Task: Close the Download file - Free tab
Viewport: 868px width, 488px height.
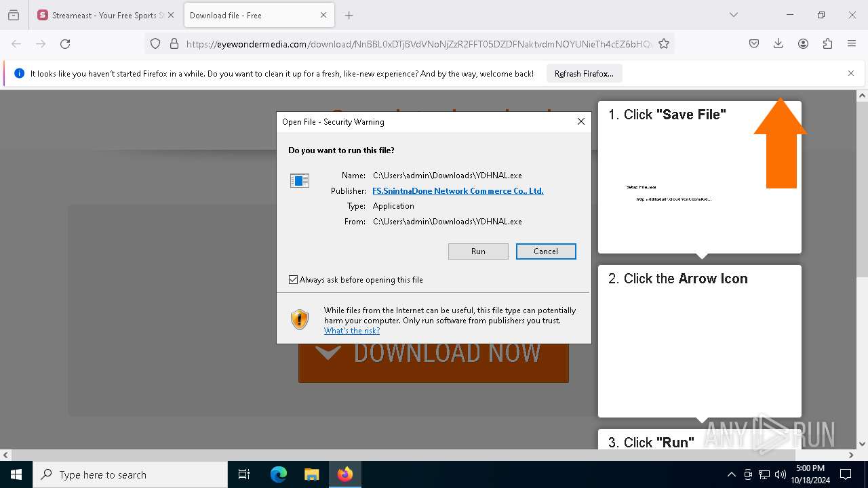Action: pos(323,15)
